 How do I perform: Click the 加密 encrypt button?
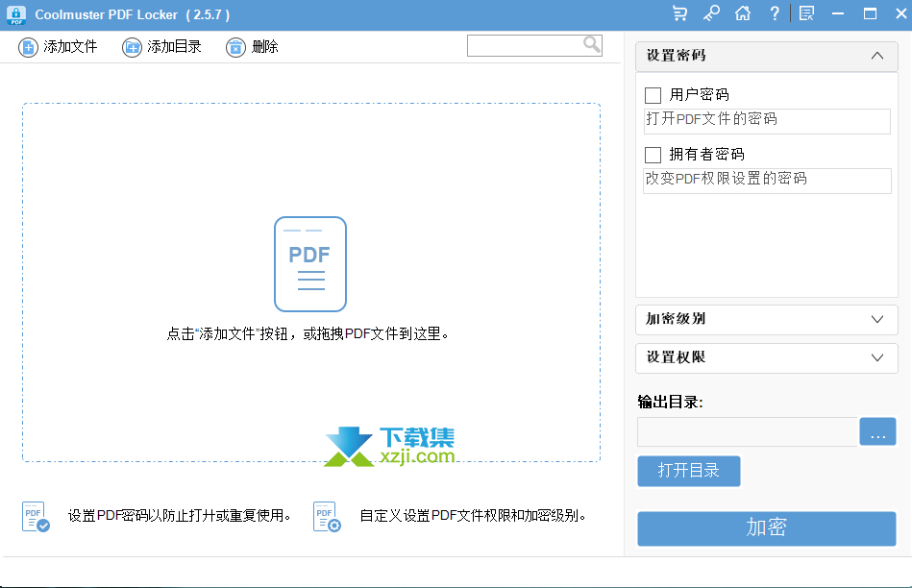767,528
